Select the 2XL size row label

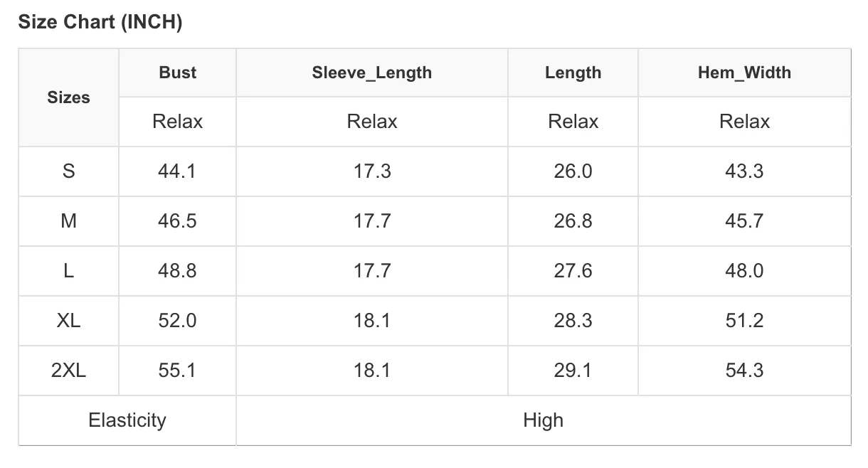click(x=68, y=371)
